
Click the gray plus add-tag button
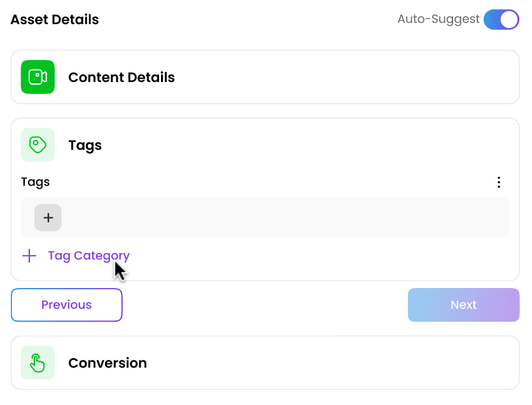[48, 217]
